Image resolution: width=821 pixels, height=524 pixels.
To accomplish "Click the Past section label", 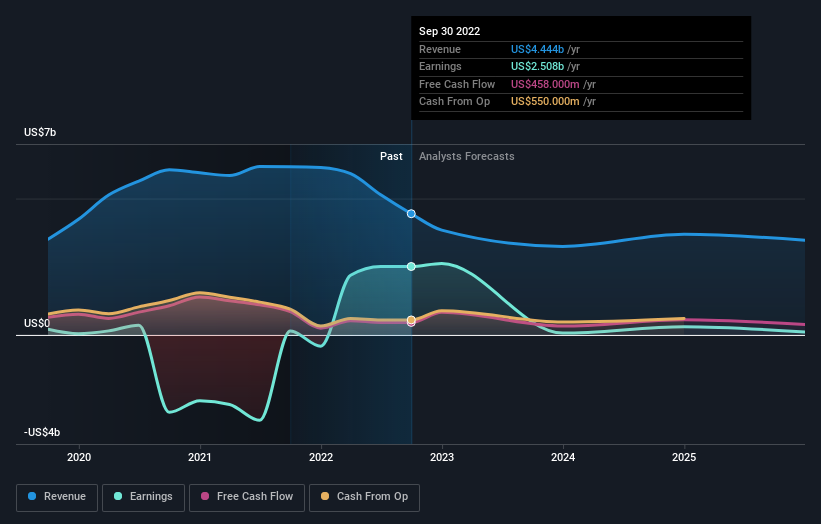I will point(391,156).
